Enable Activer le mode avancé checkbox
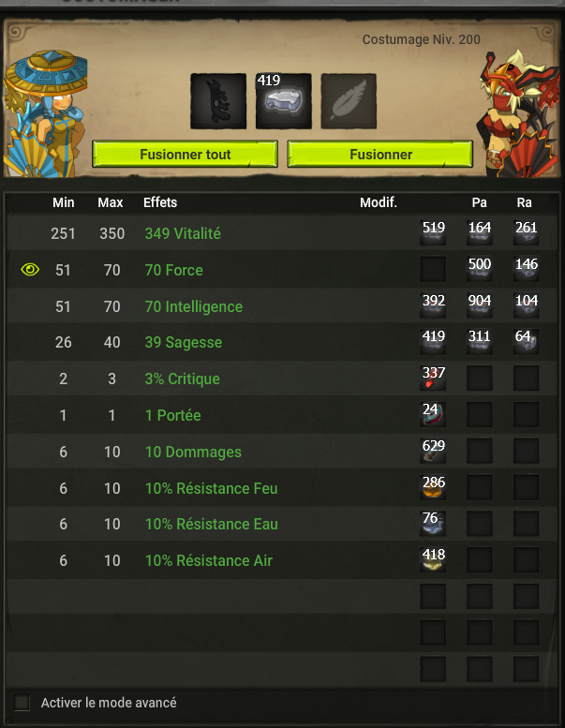The width and height of the screenshot is (565, 728). pyautogui.click(x=22, y=703)
